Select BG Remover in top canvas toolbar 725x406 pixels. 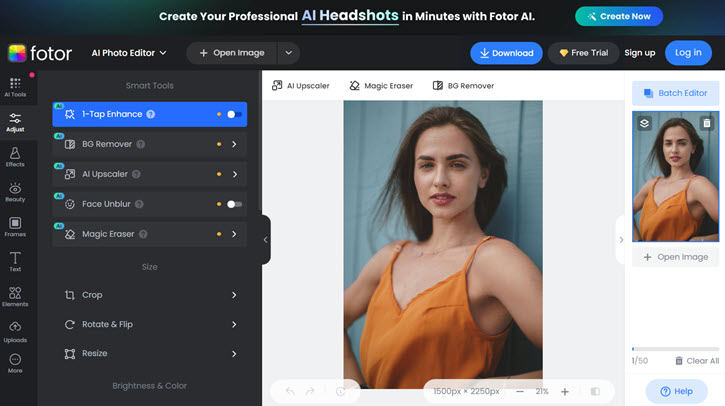463,86
